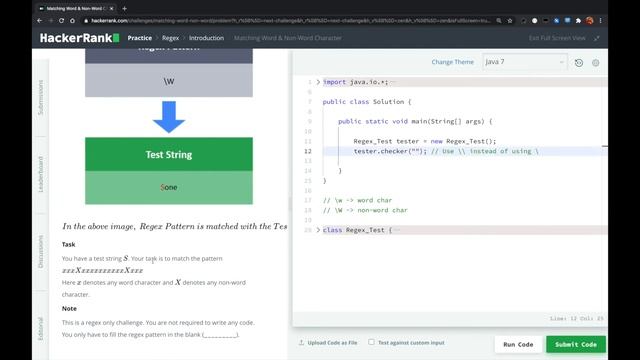Place cursor in tester.checker line 12

pyautogui.click(x=446, y=151)
